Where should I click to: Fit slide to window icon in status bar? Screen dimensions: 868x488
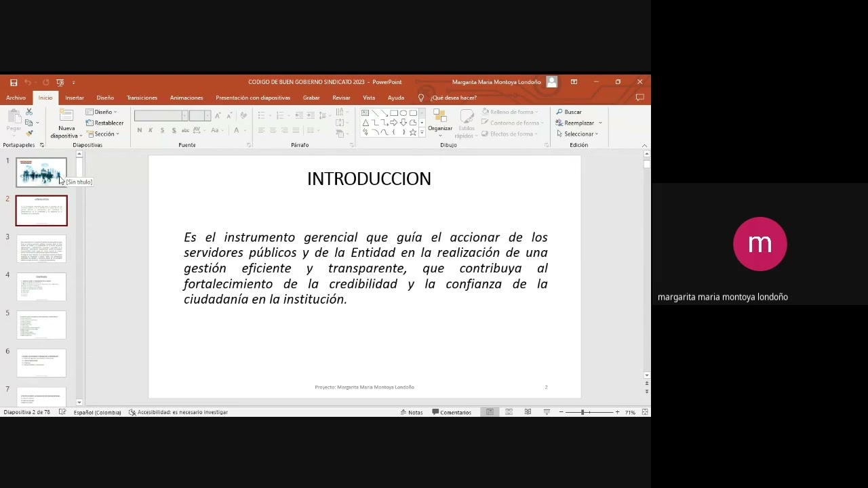(645, 412)
